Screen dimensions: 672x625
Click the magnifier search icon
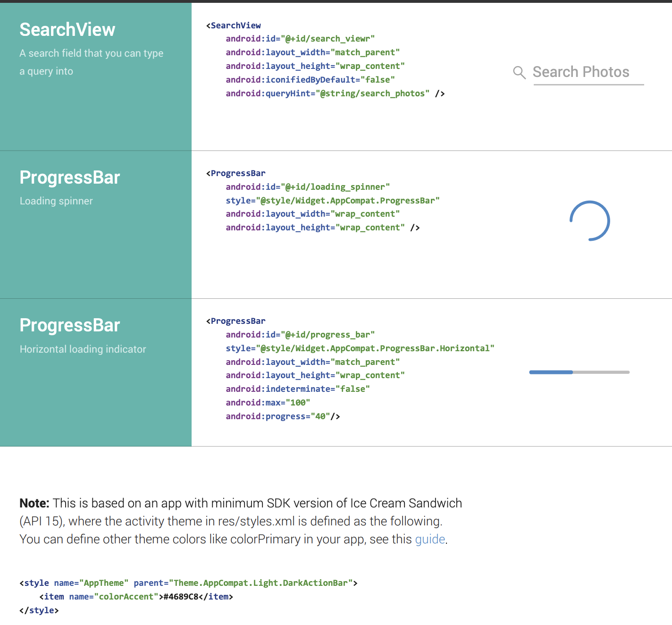519,73
